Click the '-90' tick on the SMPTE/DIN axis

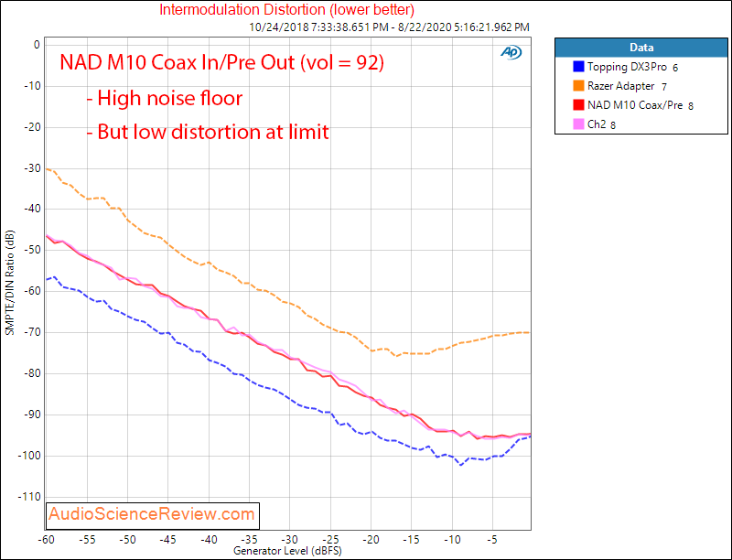[32, 415]
